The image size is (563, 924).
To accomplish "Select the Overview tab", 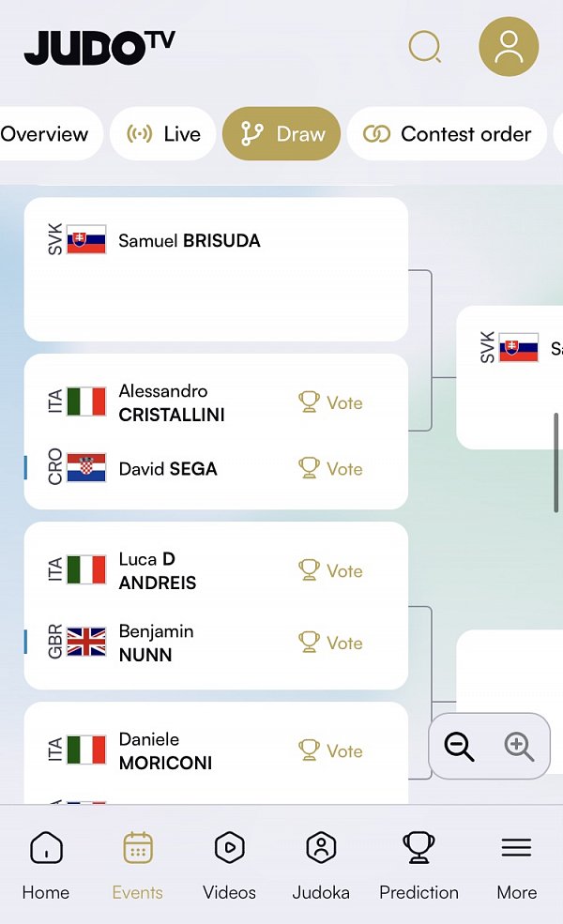I will pos(47,134).
